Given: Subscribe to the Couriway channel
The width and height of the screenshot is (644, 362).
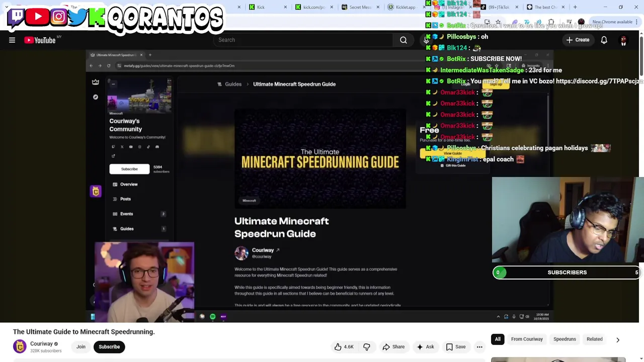Looking at the screenshot, I should tap(109, 346).
